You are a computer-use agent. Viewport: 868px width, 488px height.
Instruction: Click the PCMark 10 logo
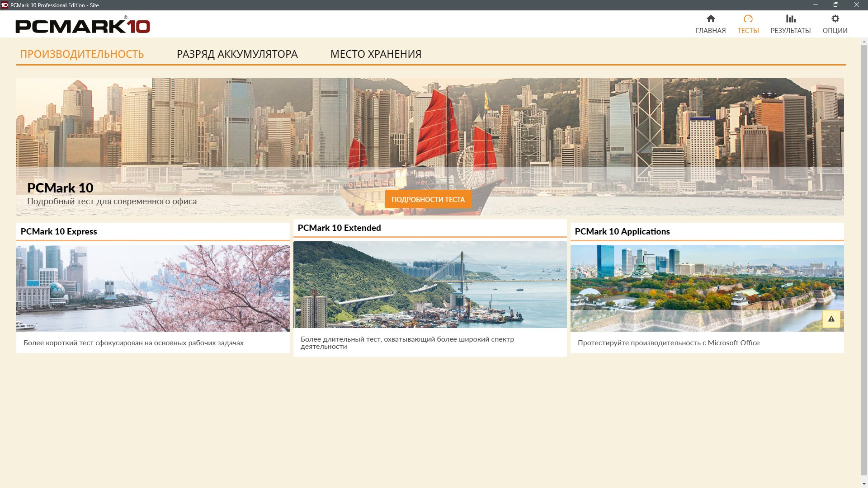pyautogui.click(x=83, y=25)
